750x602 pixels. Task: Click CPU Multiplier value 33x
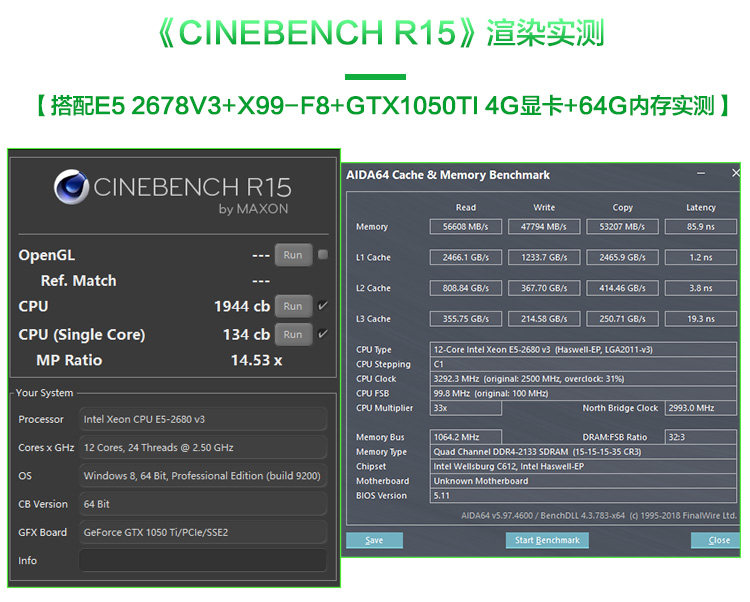pyautogui.click(x=466, y=408)
